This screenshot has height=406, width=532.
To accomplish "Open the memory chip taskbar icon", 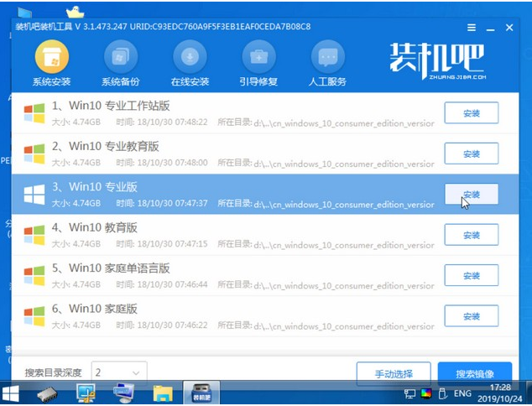I will pyautogui.click(x=47, y=394).
